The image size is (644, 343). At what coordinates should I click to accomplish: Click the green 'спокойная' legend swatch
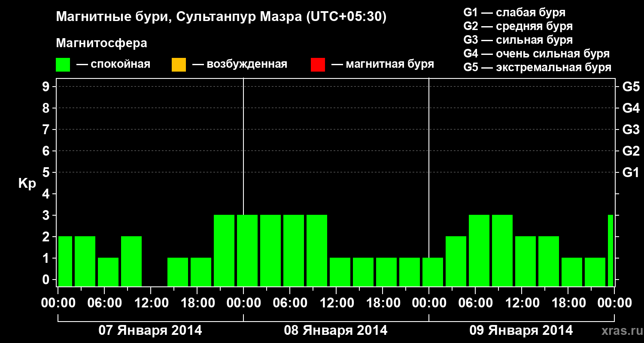tap(63, 65)
